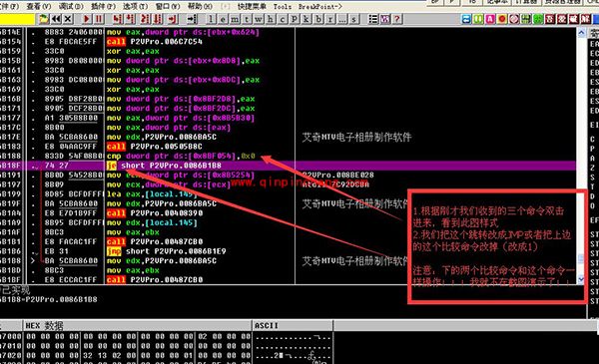599x364 pixels.
Task: Select the 'je short P2VPro.0086B1B8' instruction row
Action: click(288, 166)
